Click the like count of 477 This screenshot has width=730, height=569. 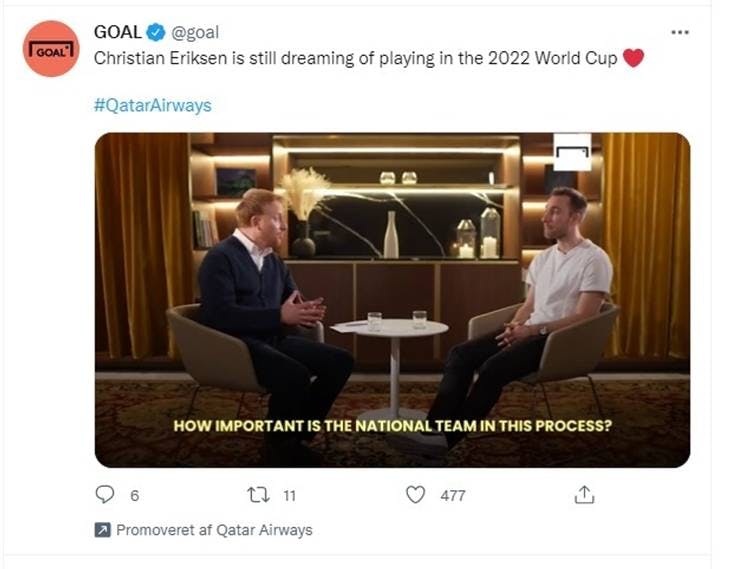(x=453, y=495)
